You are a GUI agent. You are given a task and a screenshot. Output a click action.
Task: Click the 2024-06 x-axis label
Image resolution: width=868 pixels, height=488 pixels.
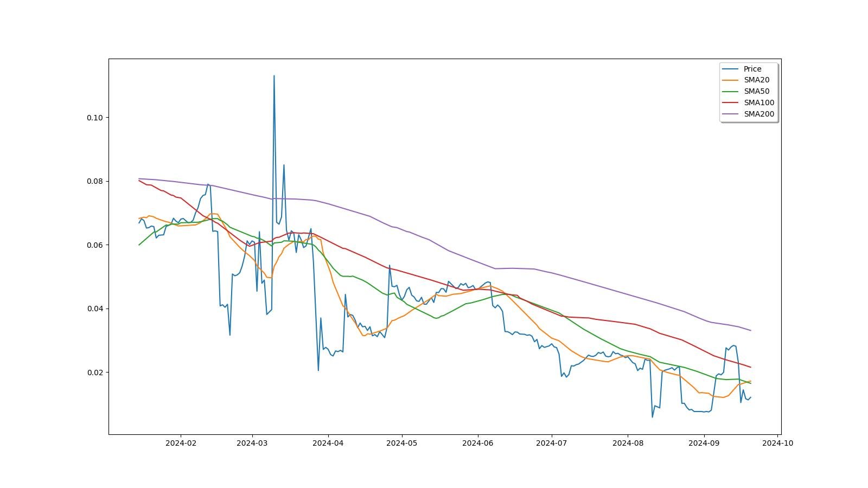[478, 443]
